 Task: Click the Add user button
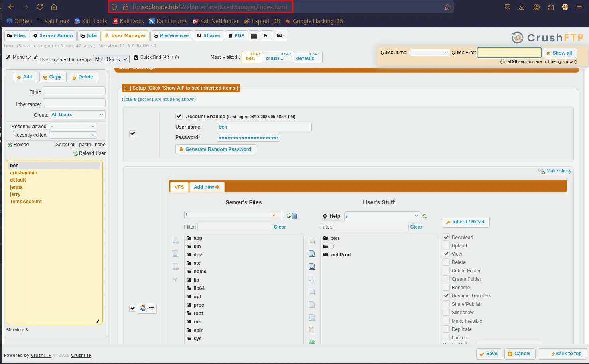[25, 77]
